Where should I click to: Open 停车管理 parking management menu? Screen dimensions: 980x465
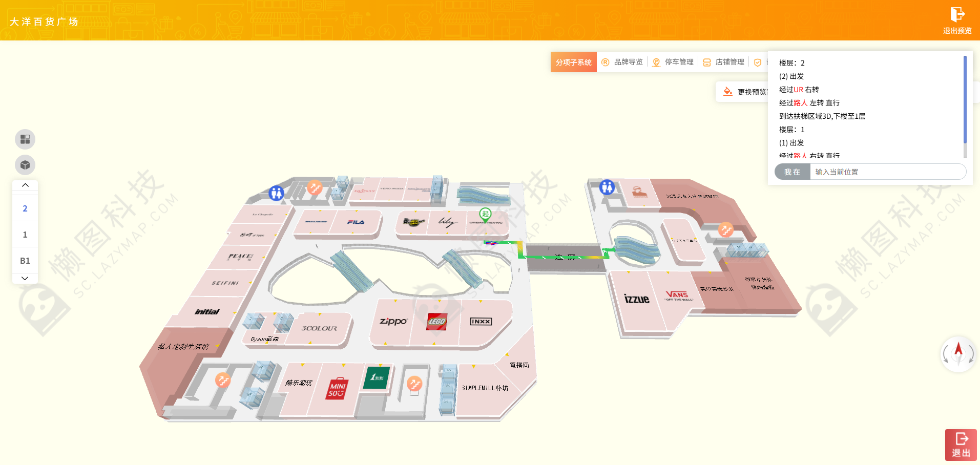click(673, 62)
